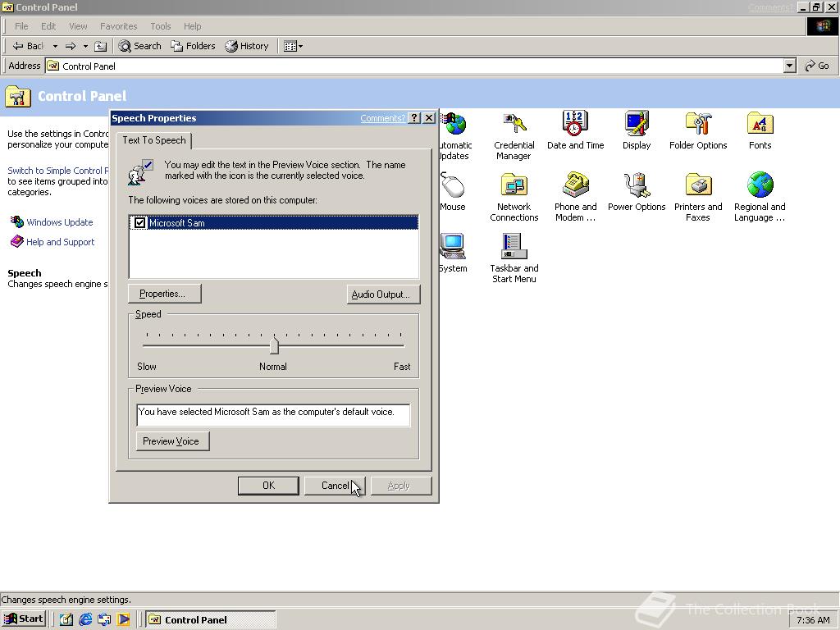Expand the Address bar dropdown
The height and width of the screenshot is (630, 840).
tap(789, 66)
